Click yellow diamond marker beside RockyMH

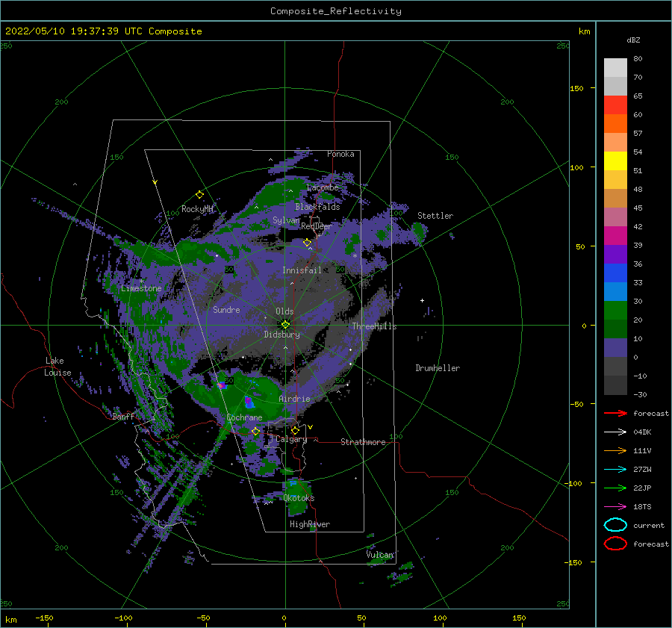tap(199, 195)
